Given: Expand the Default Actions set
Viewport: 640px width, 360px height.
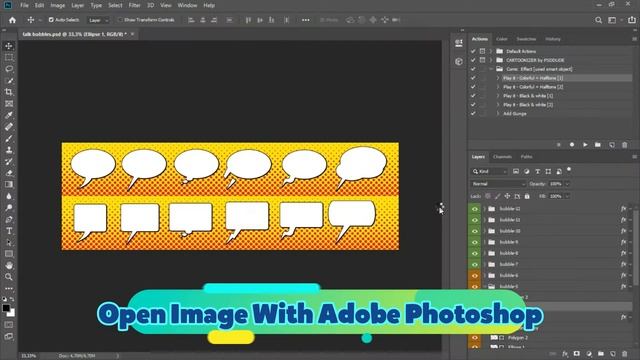Looking at the screenshot, I should coord(491,51).
